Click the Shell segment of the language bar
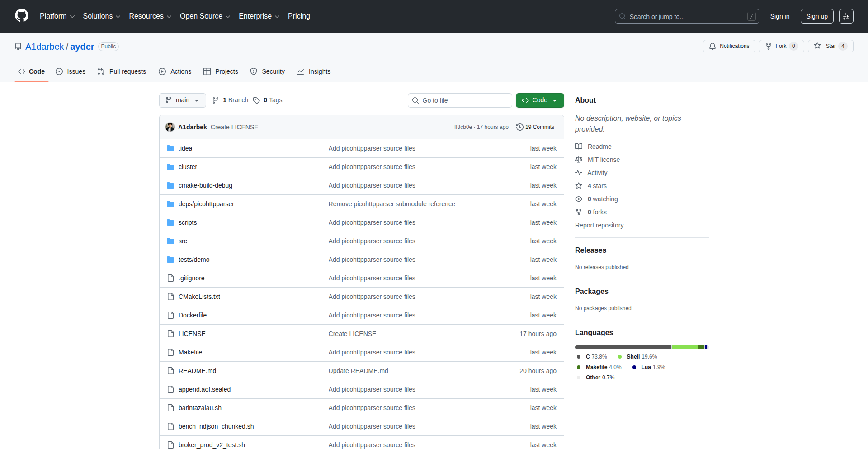This screenshot has width=868, height=449. click(685, 347)
